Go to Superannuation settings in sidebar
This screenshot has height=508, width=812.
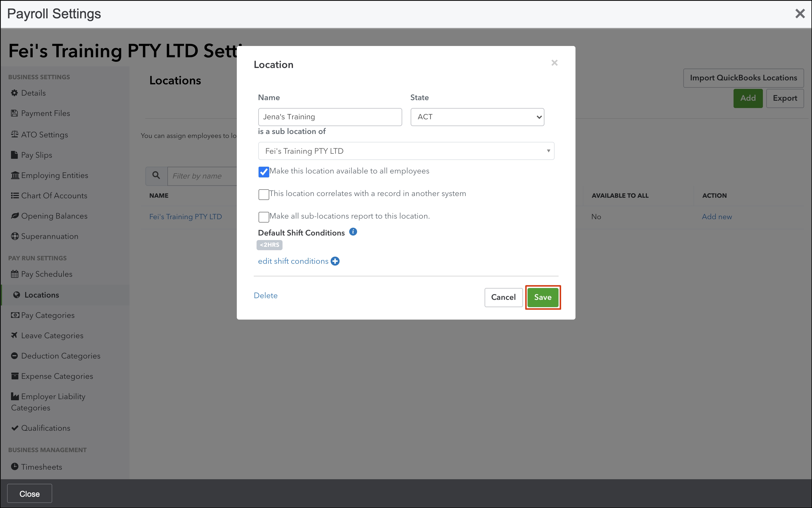point(49,236)
